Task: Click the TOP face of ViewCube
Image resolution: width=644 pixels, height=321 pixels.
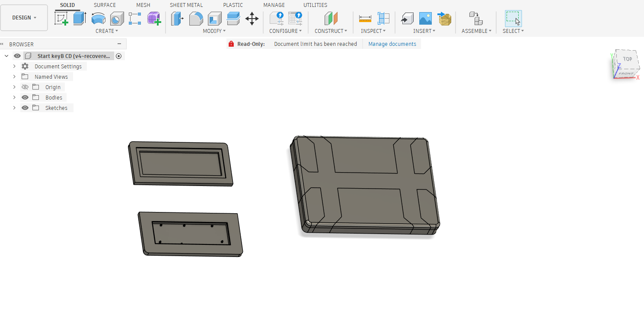Action: pos(627,59)
